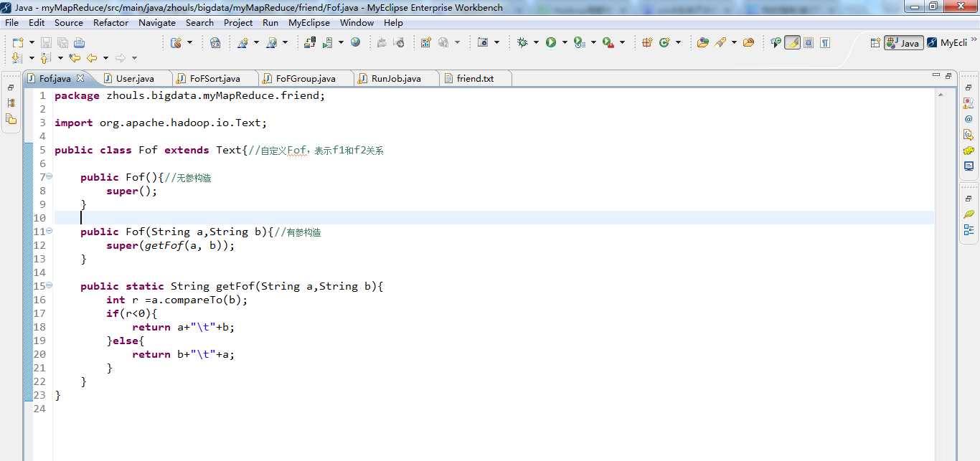This screenshot has height=461, width=980.
Task: Click the Problems view icon on right sidebar
Action: click(x=969, y=103)
